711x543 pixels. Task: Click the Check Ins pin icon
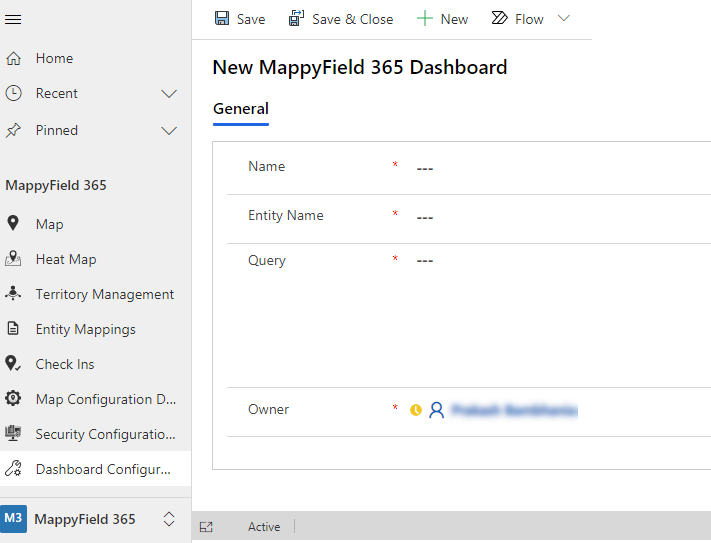[13, 364]
